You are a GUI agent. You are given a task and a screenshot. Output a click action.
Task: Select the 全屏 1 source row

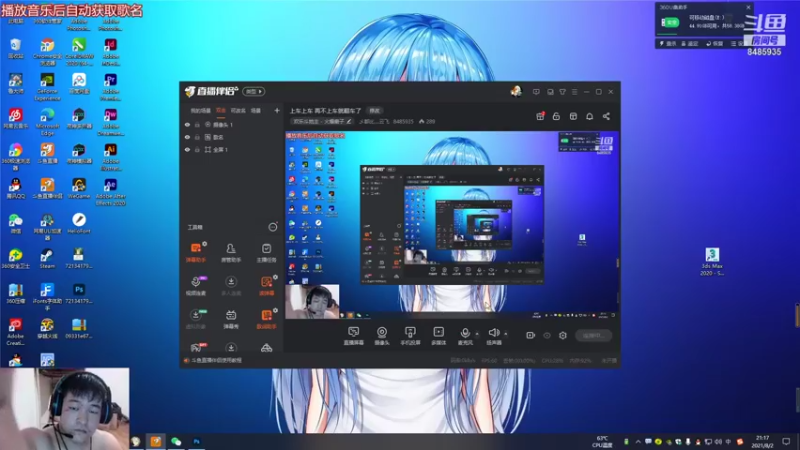232,150
